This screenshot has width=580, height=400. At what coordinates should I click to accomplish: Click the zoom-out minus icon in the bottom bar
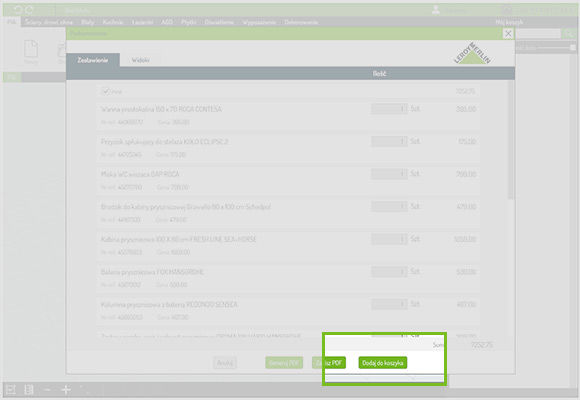[x=47, y=390]
